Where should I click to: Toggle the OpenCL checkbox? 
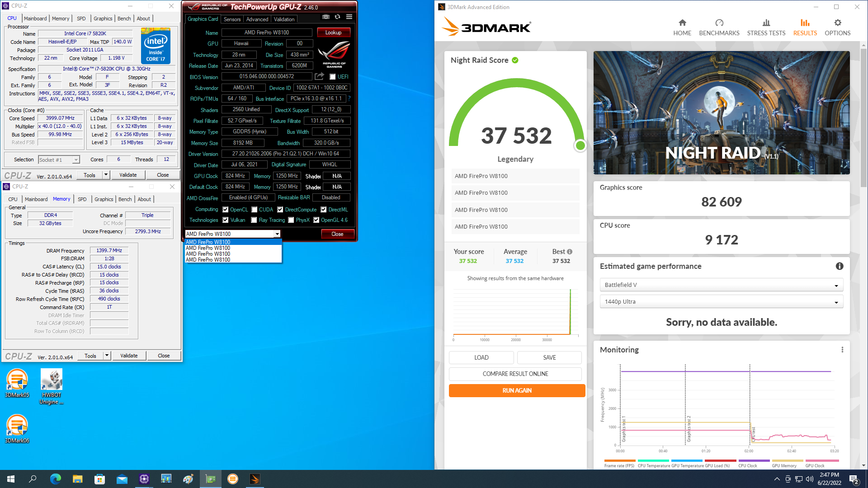pyautogui.click(x=225, y=210)
